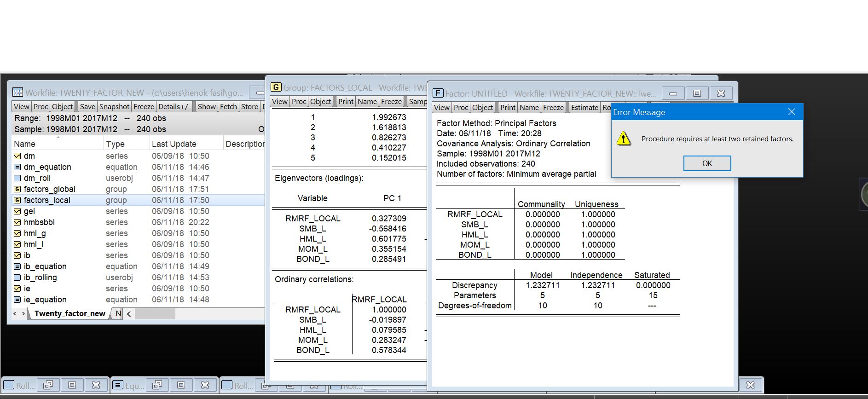Click the hml_g series icon
This screenshot has width=868, height=399.
(17, 233)
